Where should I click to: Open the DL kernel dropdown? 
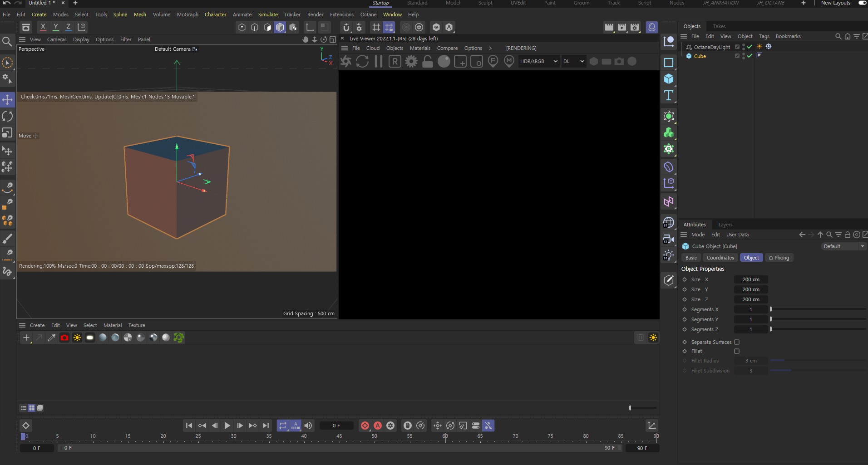574,61
